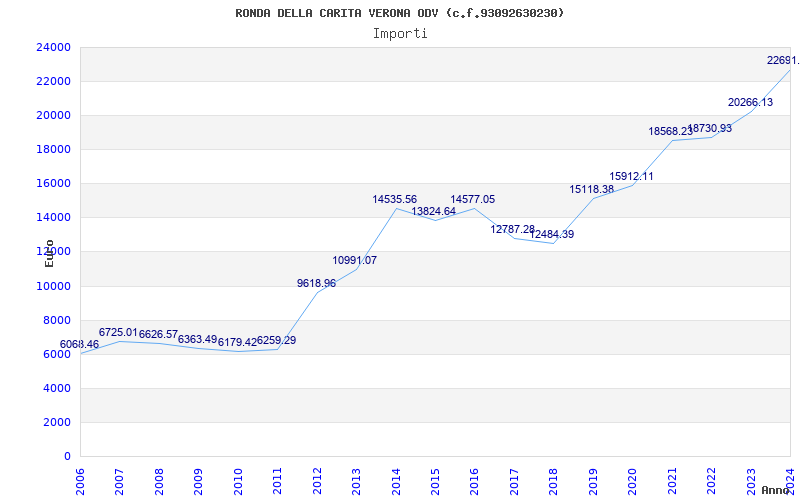Click the y-axis tick 8000
The height and width of the screenshot is (500, 800).
tap(57, 320)
